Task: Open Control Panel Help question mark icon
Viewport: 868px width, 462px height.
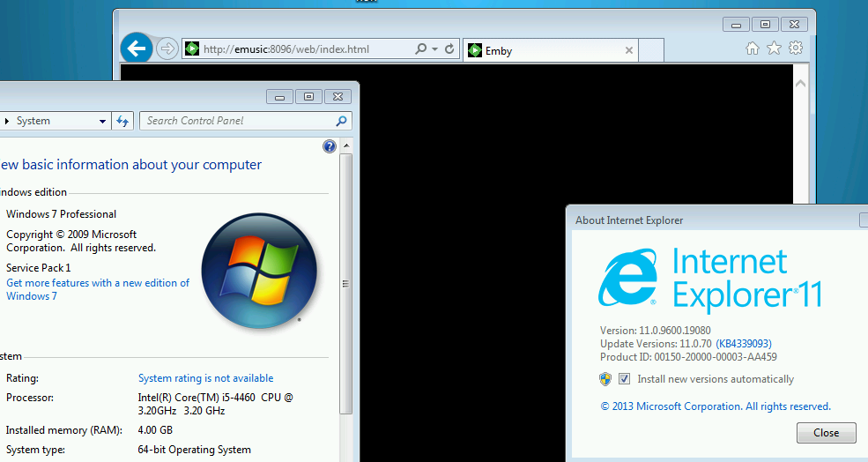Action: pyautogui.click(x=330, y=146)
